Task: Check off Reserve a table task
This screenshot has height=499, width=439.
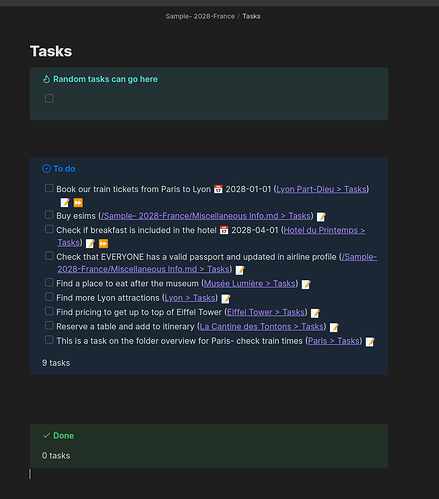Action: click(x=49, y=326)
